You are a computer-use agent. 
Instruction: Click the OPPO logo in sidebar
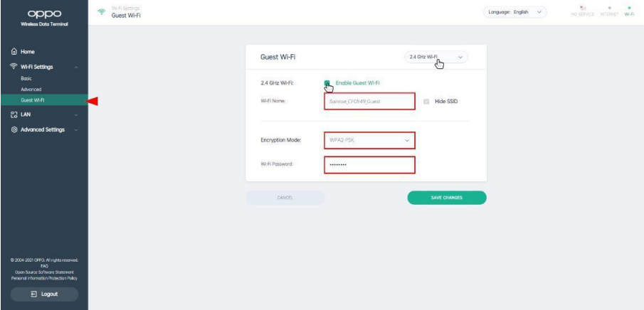click(x=43, y=13)
